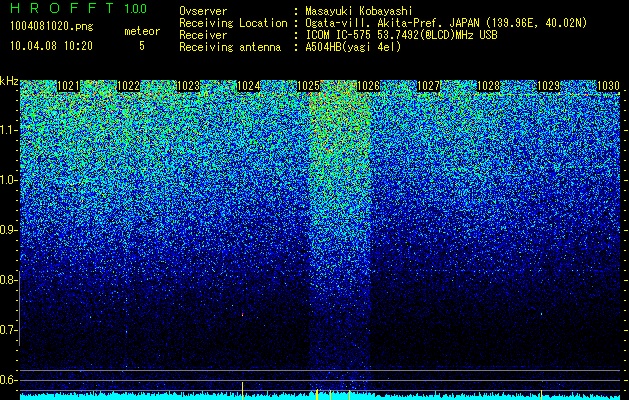Viewport: 629px width, 400px height.
Task: Select the ICOM IC-575 receiver value
Action: click(x=401, y=35)
